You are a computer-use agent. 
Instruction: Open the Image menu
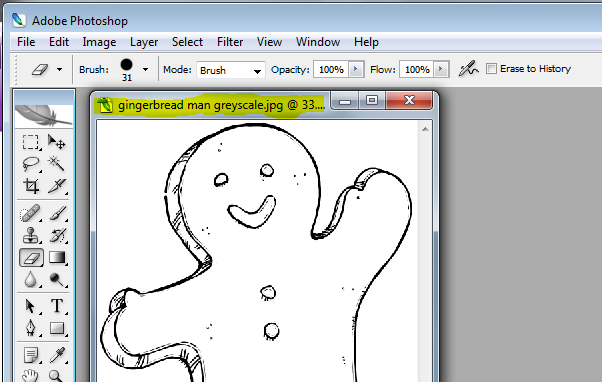pyautogui.click(x=99, y=42)
